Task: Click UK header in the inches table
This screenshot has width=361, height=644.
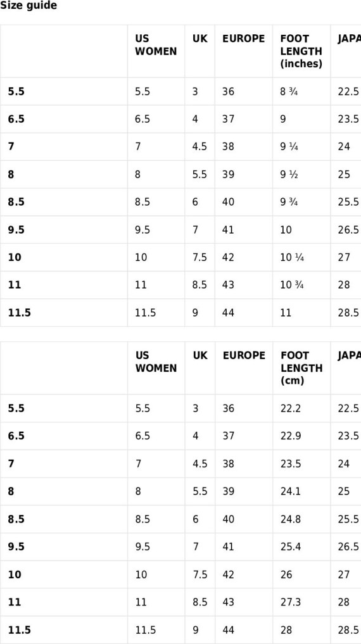Action: pos(200,39)
